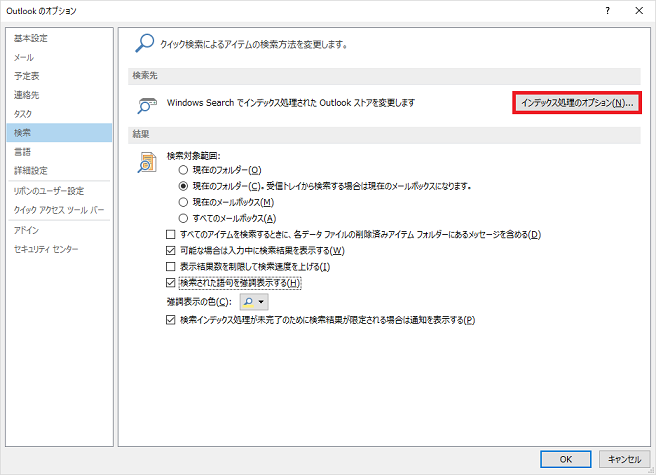656x475 pixels.
Task: Open メール category
Action: [x=59, y=57]
